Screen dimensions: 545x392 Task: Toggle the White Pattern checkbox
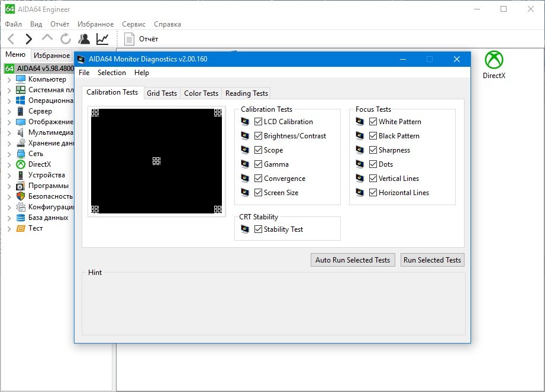[373, 122]
